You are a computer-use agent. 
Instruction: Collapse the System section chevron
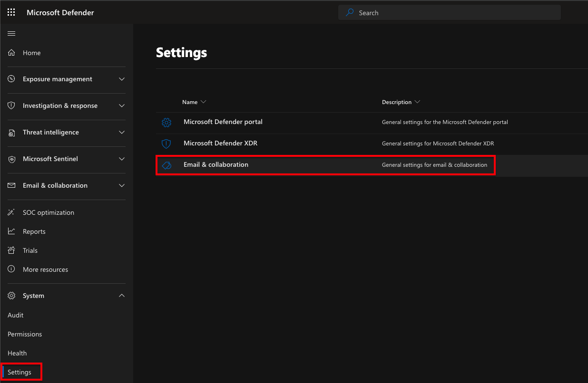coord(122,296)
